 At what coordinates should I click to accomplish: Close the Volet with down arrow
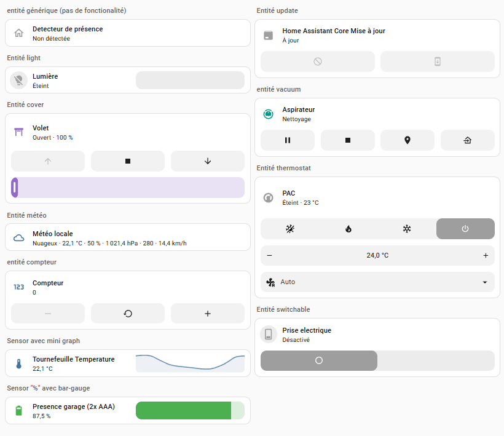click(x=207, y=161)
